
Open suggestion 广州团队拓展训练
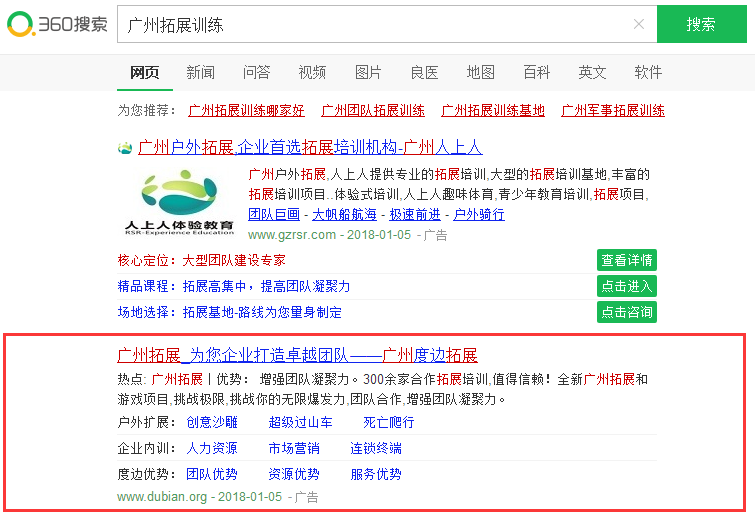pyautogui.click(x=373, y=110)
